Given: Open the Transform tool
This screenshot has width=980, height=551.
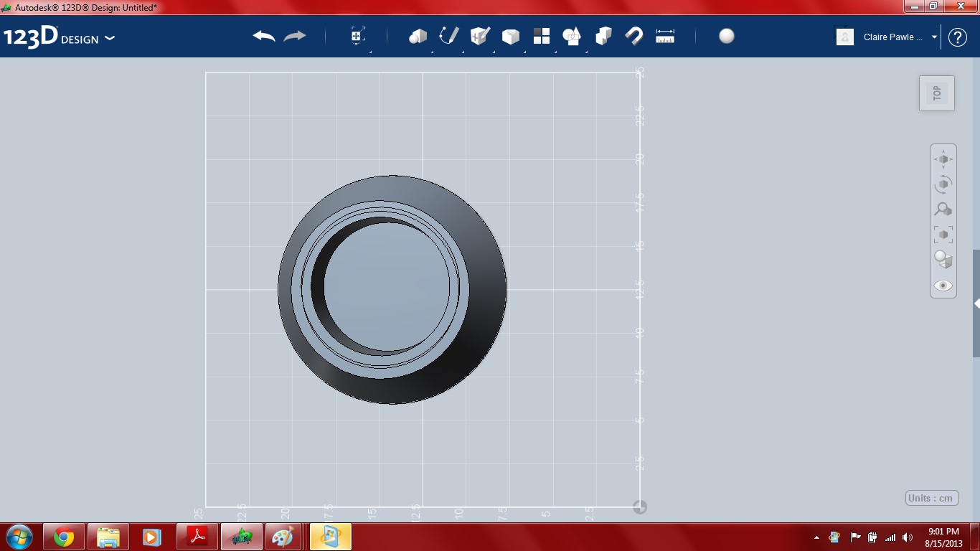Looking at the screenshot, I should (358, 36).
